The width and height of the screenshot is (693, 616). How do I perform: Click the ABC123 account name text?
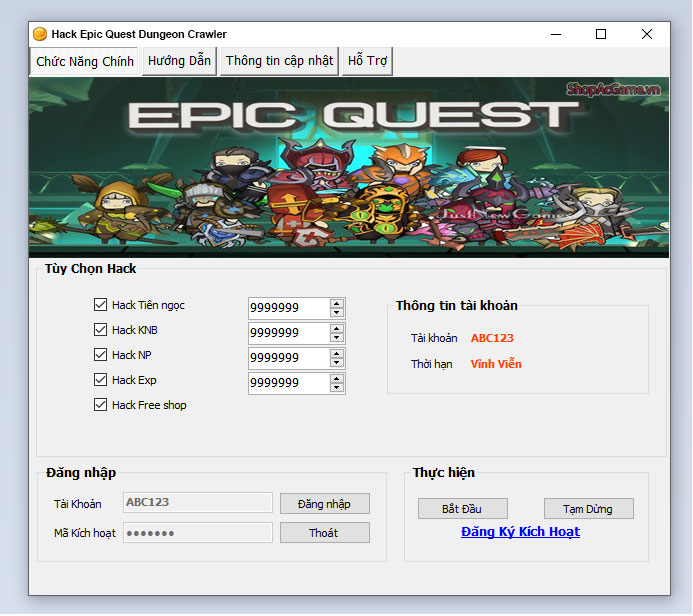[x=492, y=338]
